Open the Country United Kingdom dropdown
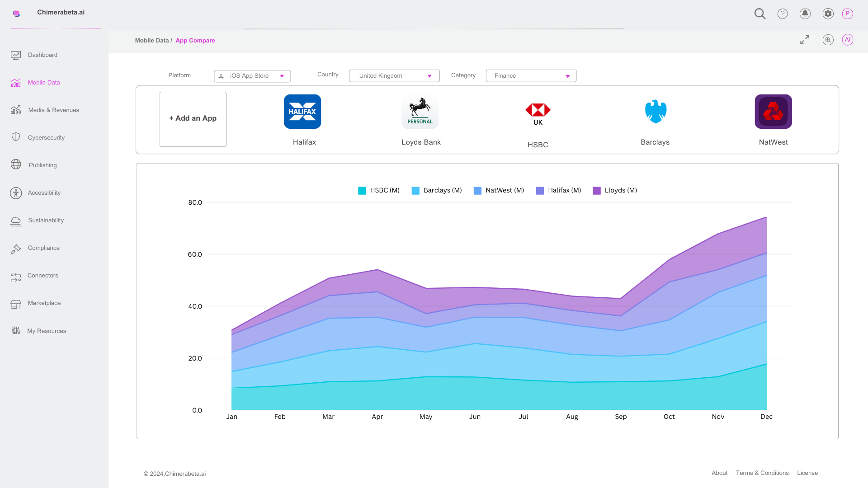 (394, 76)
